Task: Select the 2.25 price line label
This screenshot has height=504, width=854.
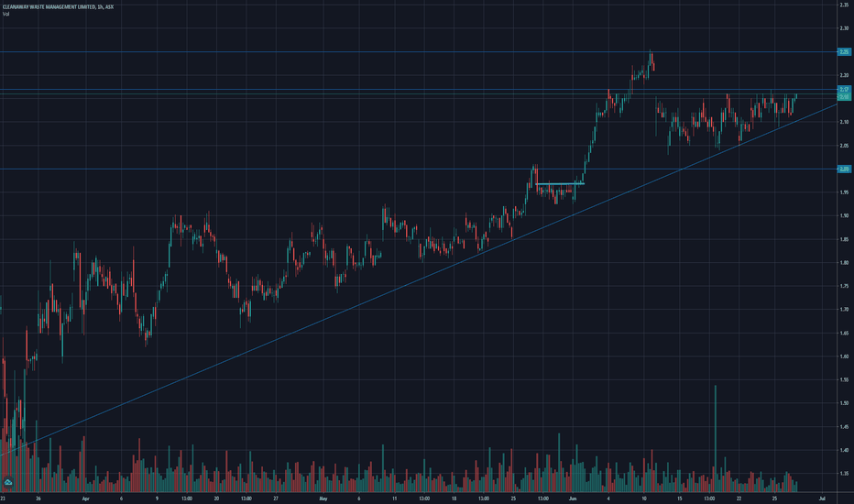Action: click(844, 51)
